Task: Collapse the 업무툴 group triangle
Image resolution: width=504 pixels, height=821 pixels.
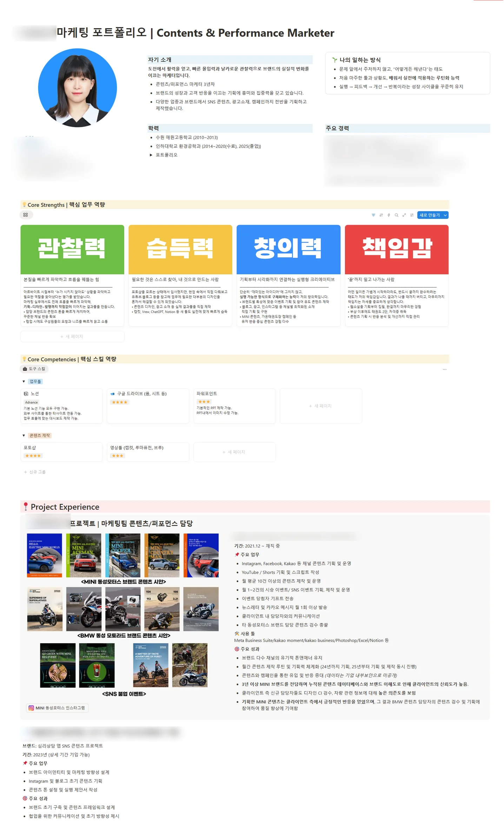Action: pyautogui.click(x=24, y=381)
